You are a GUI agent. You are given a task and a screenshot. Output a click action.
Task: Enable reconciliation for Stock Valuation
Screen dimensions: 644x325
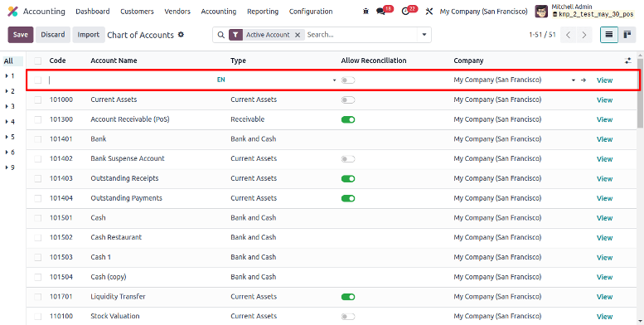pyautogui.click(x=348, y=317)
